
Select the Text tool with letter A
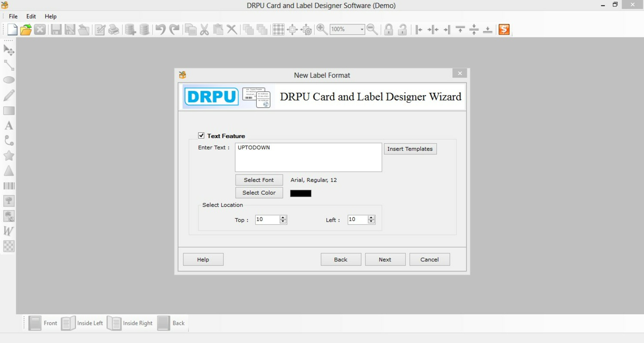click(9, 126)
